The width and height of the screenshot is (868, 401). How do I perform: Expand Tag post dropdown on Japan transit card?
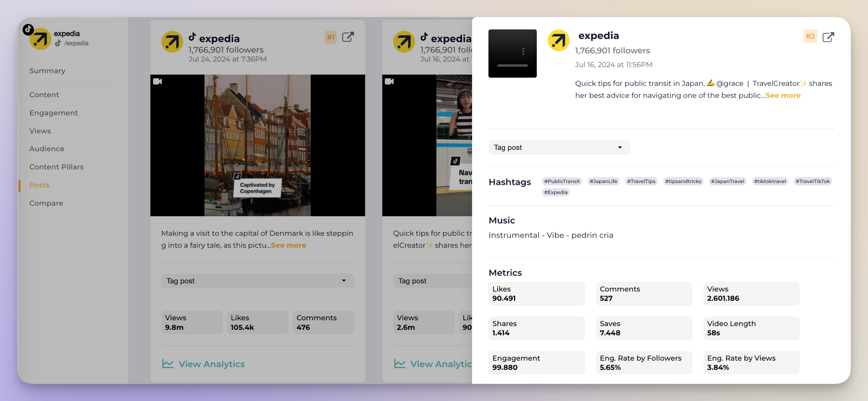433,281
